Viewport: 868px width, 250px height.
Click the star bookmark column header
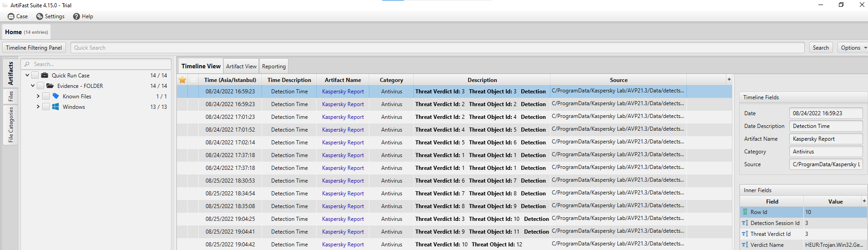click(182, 80)
